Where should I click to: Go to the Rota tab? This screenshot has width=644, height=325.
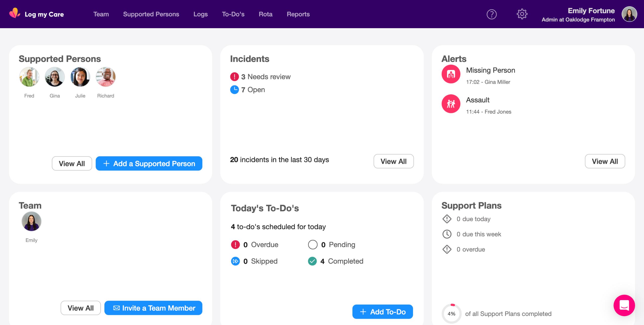point(265,14)
